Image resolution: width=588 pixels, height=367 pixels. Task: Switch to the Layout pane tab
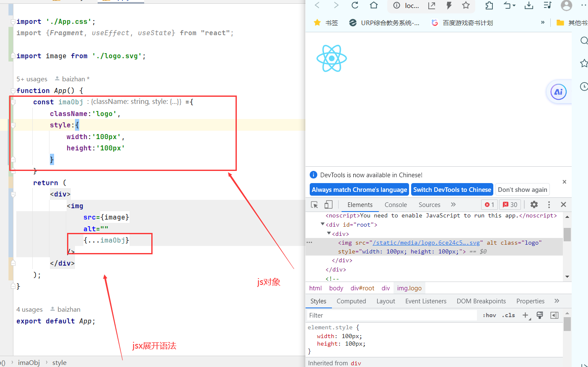click(386, 301)
